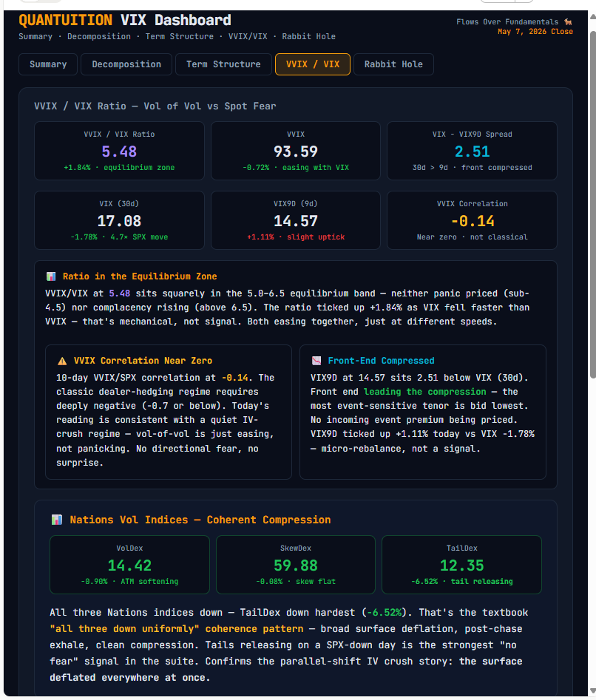This screenshot has height=700, width=596.
Task: Click the VIX9D (9d) value 14.57
Action: coord(296,221)
